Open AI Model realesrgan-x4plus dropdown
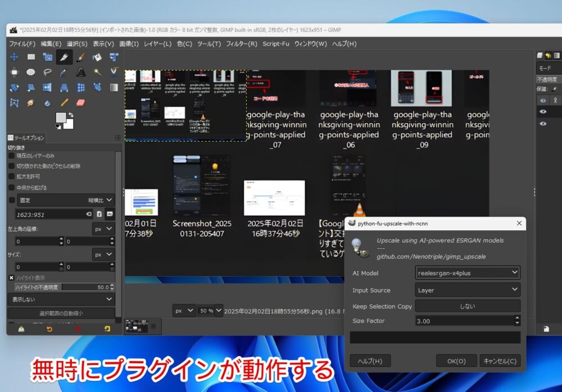The height and width of the screenshot is (392, 562). (x=468, y=273)
